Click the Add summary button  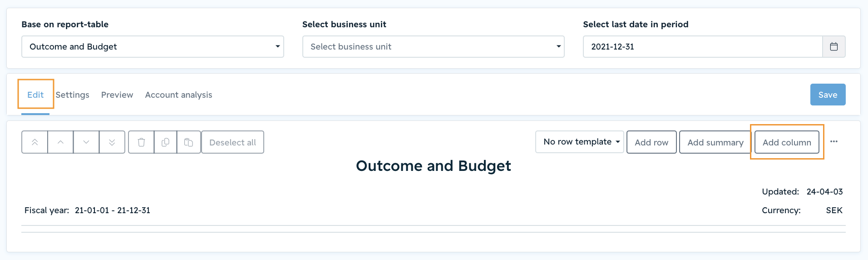pyautogui.click(x=715, y=142)
